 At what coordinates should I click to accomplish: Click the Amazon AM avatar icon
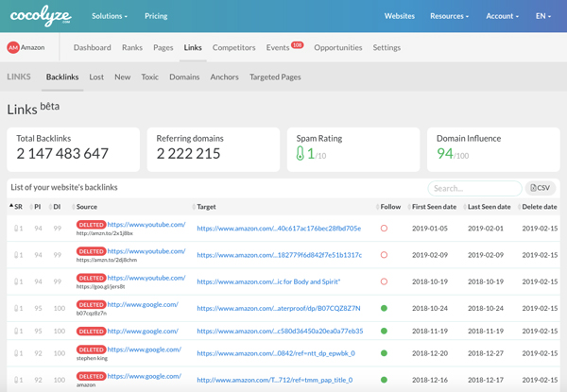pyautogui.click(x=13, y=47)
